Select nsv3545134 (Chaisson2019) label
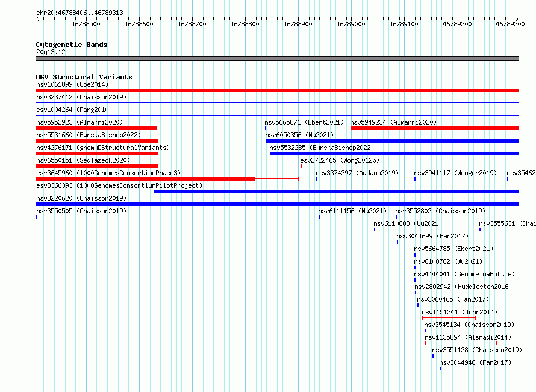The image size is (536, 392). (x=469, y=325)
